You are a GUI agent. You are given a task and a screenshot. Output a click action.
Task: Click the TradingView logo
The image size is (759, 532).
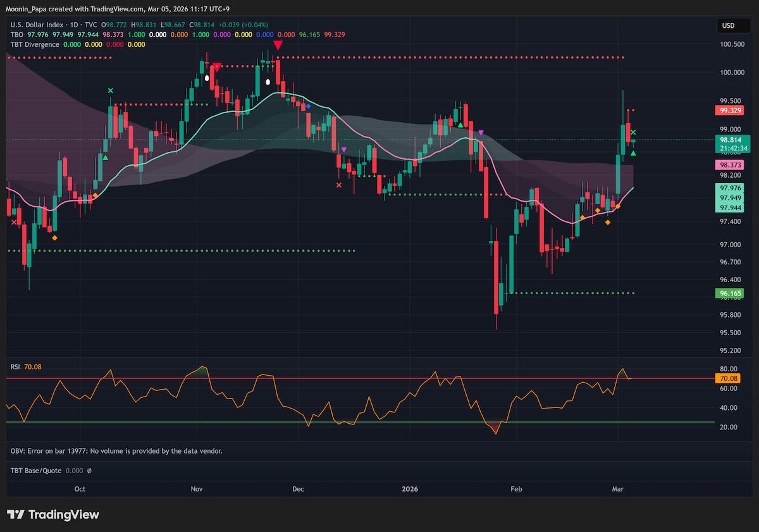pyautogui.click(x=53, y=514)
